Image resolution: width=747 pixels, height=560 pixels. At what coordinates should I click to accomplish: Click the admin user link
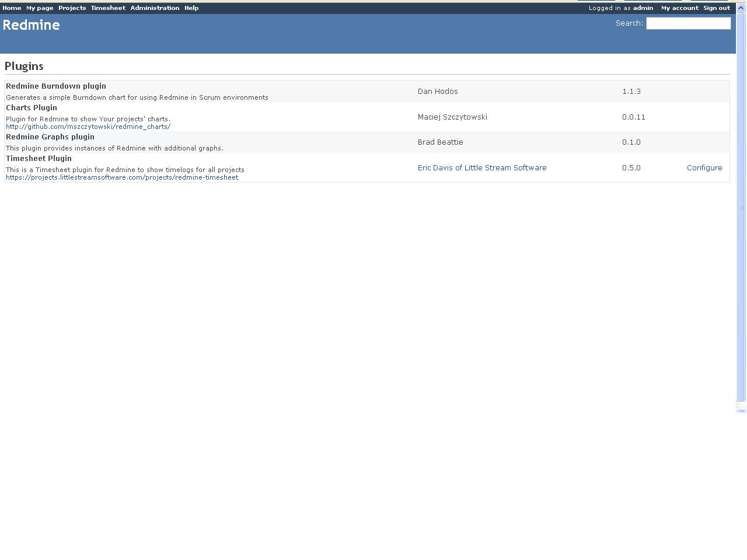[x=643, y=8]
